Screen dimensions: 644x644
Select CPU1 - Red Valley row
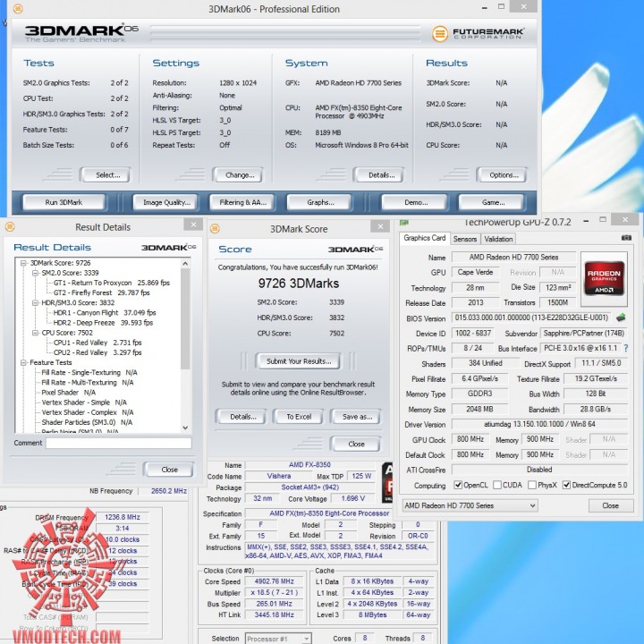click(x=97, y=343)
